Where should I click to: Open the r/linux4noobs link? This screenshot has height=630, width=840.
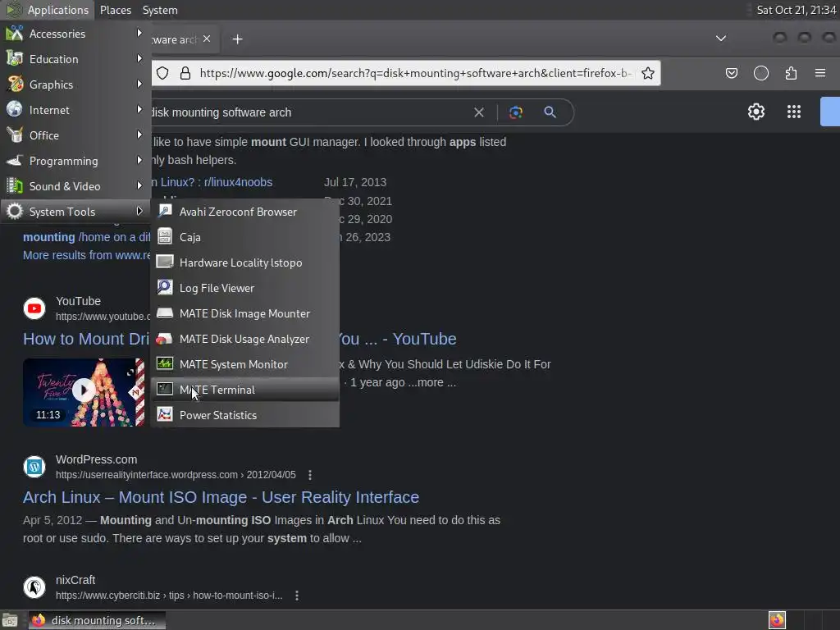(x=212, y=182)
